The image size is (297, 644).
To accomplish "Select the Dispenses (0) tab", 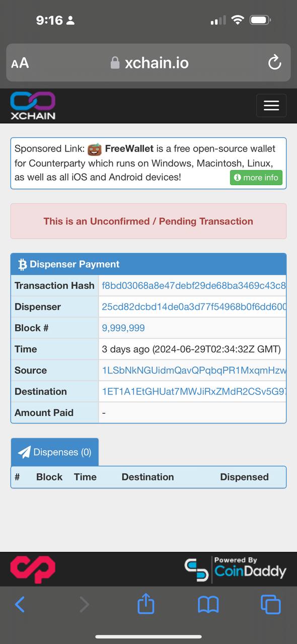I will point(55,452).
